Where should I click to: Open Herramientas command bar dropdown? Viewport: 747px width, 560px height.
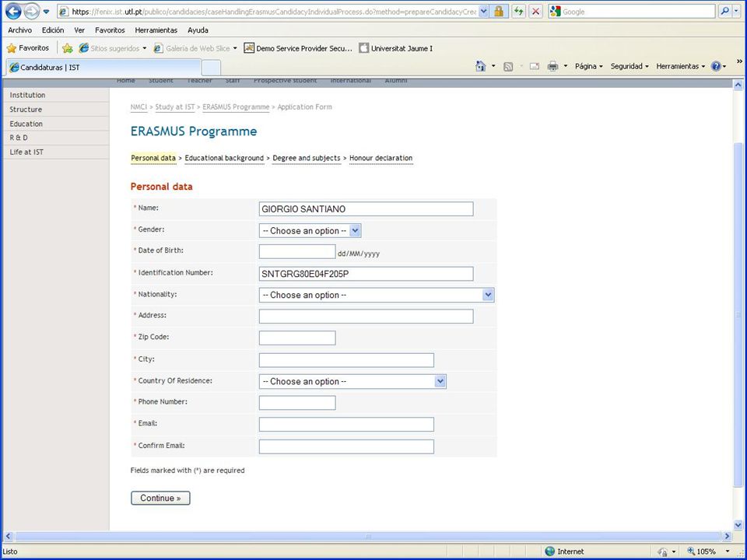[x=680, y=66]
